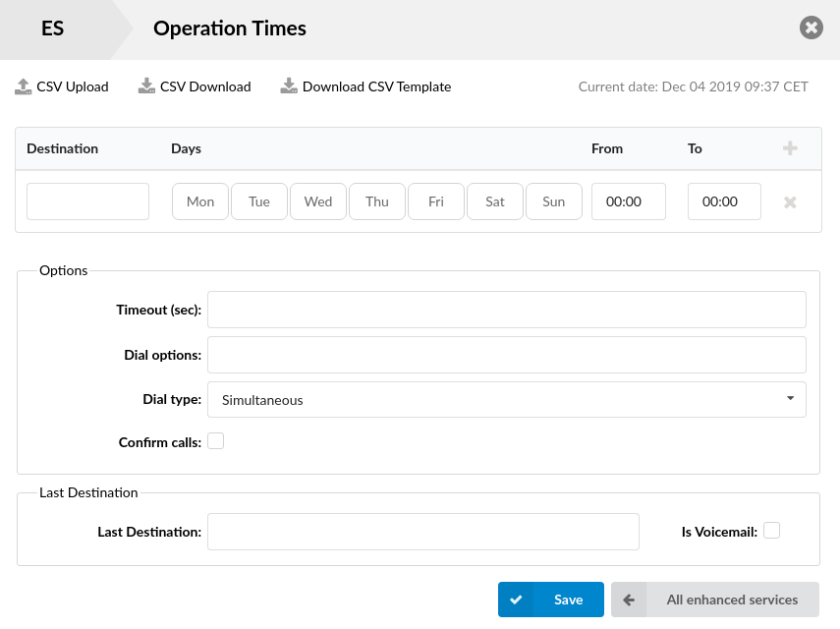Click the From time field
This screenshot has height=629, width=840.
[x=628, y=201]
